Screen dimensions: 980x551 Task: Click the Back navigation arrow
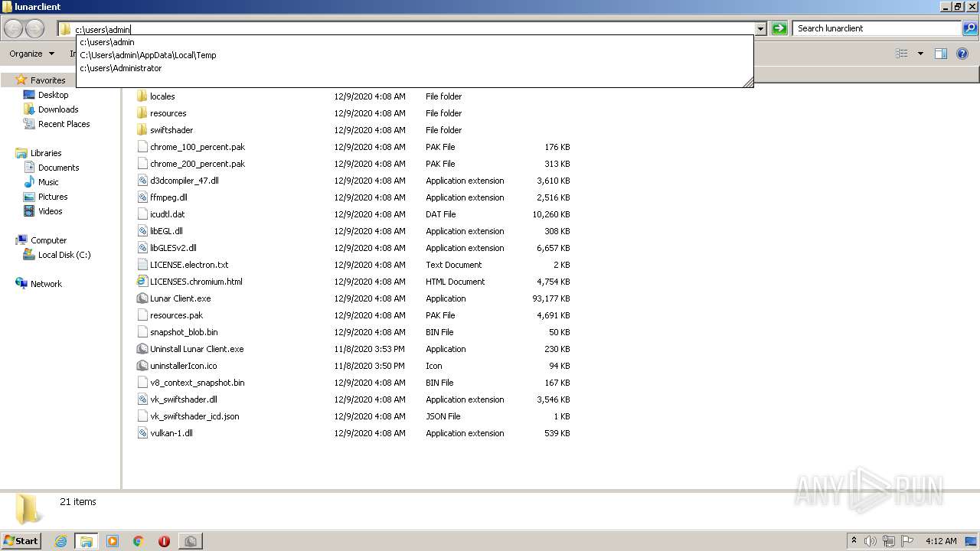pyautogui.click(x=14, y=29)
